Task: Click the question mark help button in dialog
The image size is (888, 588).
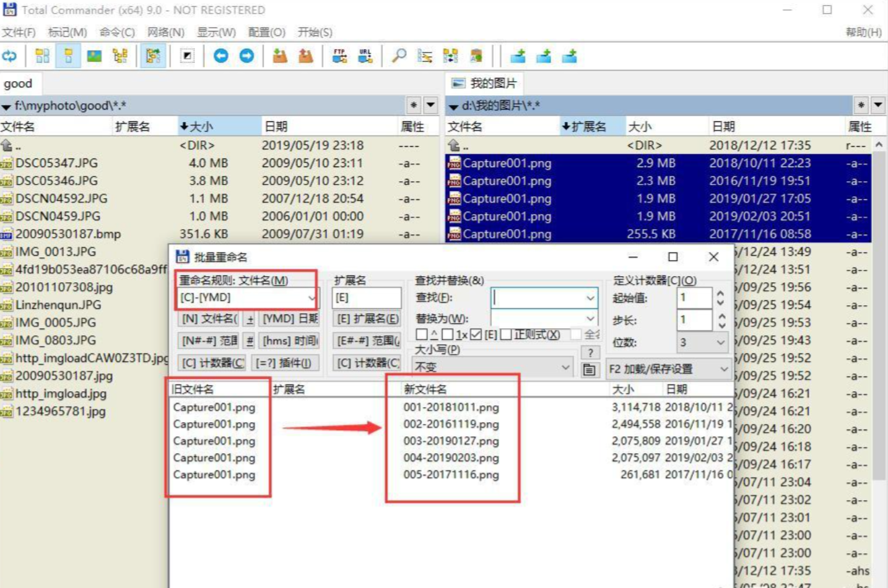Action: [590, 352]
